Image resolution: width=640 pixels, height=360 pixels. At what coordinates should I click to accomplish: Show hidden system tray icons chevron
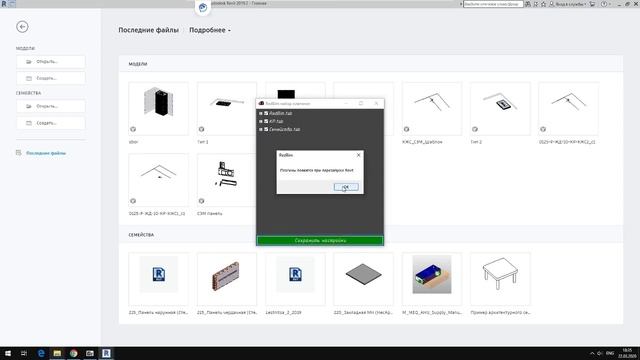592,353
